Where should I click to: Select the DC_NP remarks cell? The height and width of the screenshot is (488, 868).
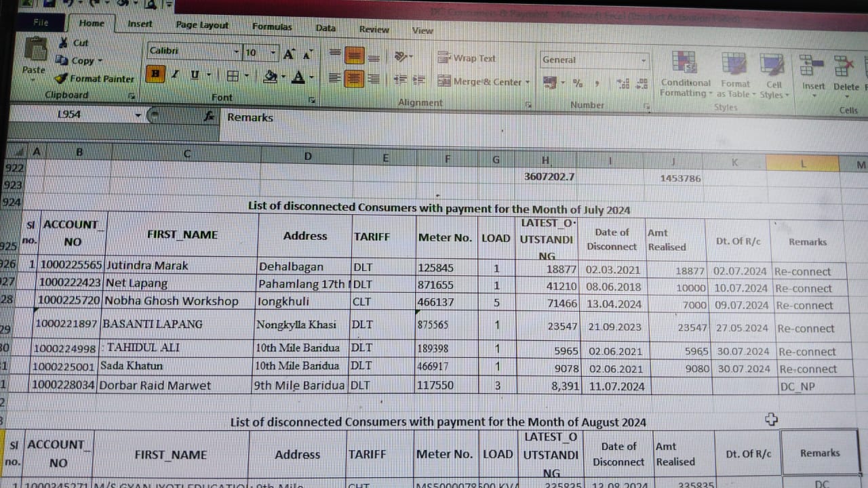pyautogui.click(x=816, y=386)
